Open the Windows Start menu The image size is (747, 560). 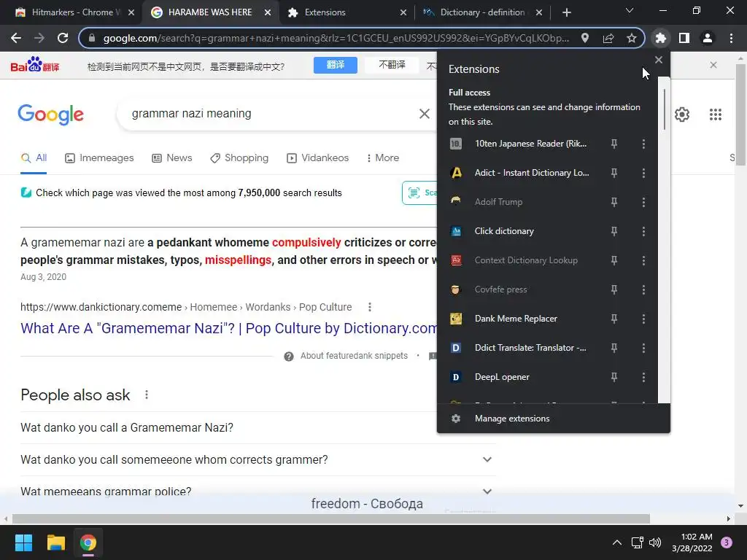23,542
